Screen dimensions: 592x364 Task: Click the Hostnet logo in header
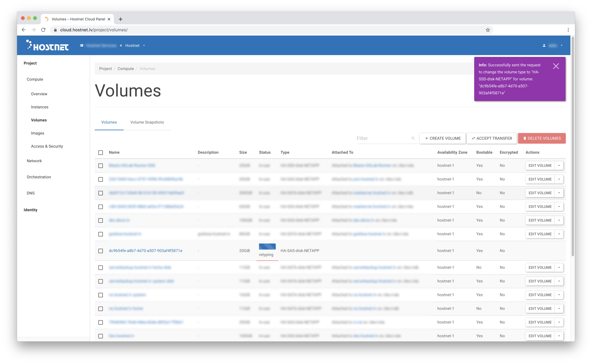pos(48,45)
